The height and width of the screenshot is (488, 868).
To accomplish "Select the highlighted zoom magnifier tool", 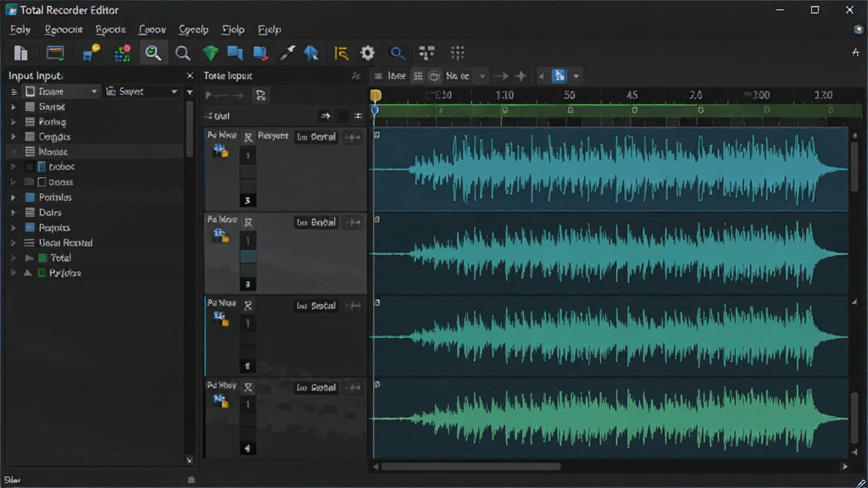I will click(x=153, y=53).
